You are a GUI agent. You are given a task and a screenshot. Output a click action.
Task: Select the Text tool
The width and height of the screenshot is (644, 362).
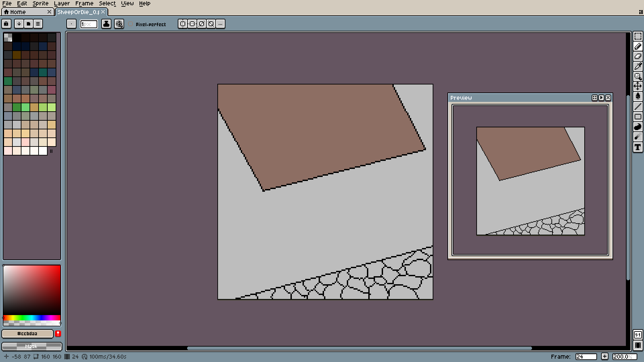[638, 147]
